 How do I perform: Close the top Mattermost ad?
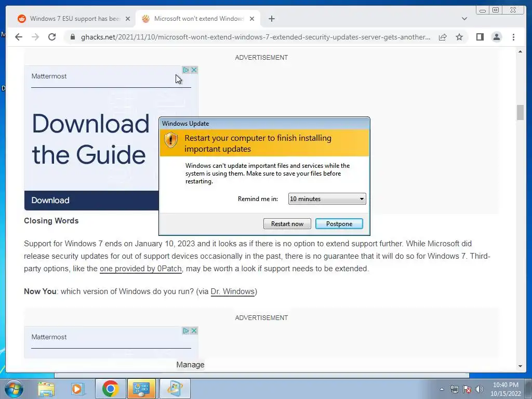[x=194, y=70]
